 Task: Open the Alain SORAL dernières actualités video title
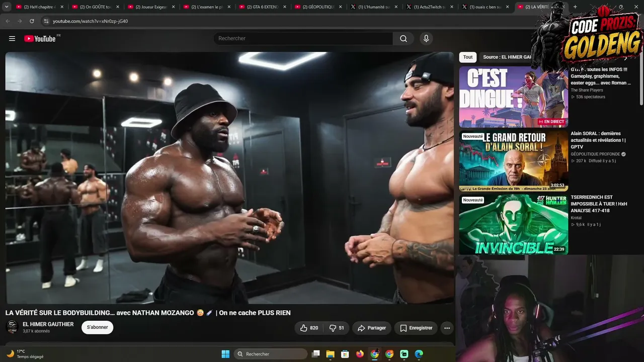coord(598,140)
